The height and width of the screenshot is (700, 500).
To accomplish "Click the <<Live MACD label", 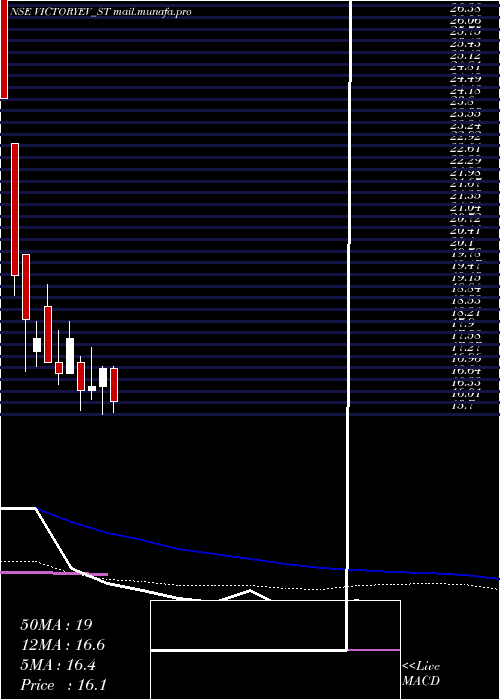I will tap(421, 674).
